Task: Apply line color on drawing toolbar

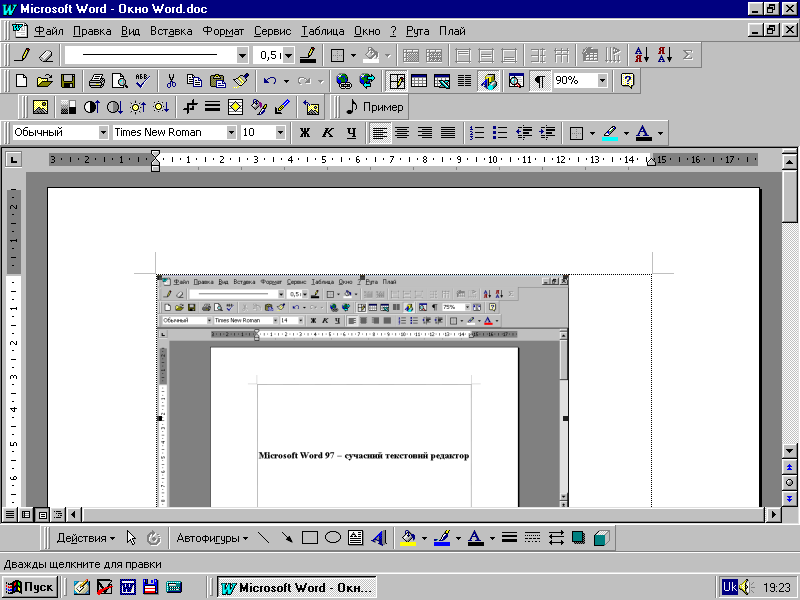Action: tap(442, 538)
